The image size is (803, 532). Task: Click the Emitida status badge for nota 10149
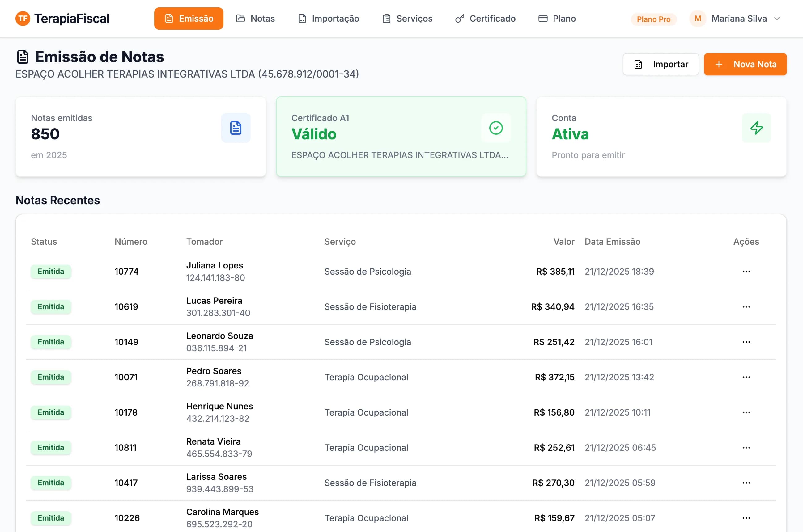tap(51, 342)
